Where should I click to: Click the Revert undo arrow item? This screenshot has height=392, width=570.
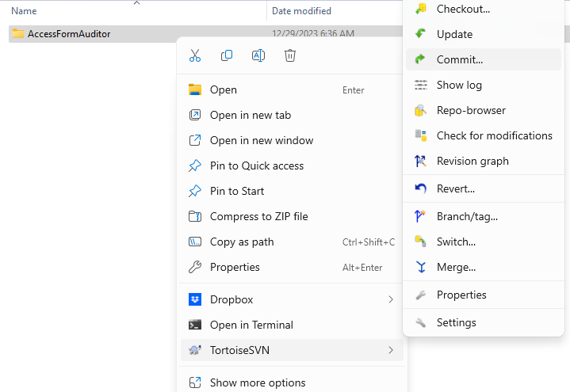(x=484, y=189)
